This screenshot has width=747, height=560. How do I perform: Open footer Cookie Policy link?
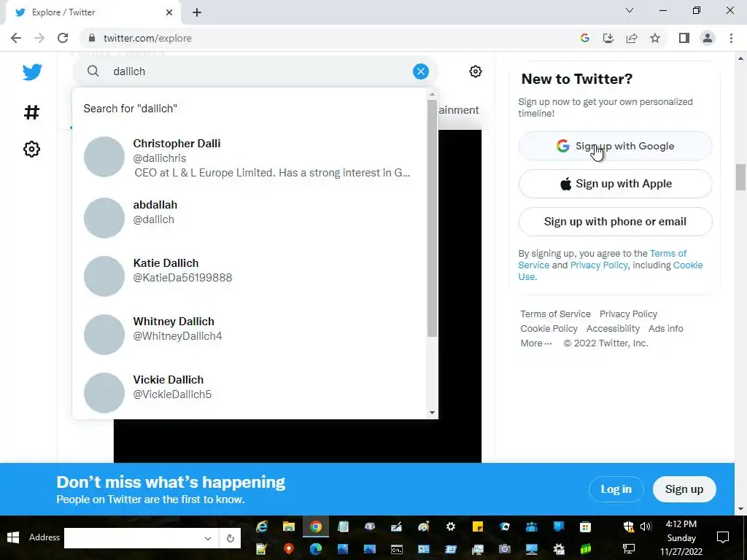tap(549, 329)
